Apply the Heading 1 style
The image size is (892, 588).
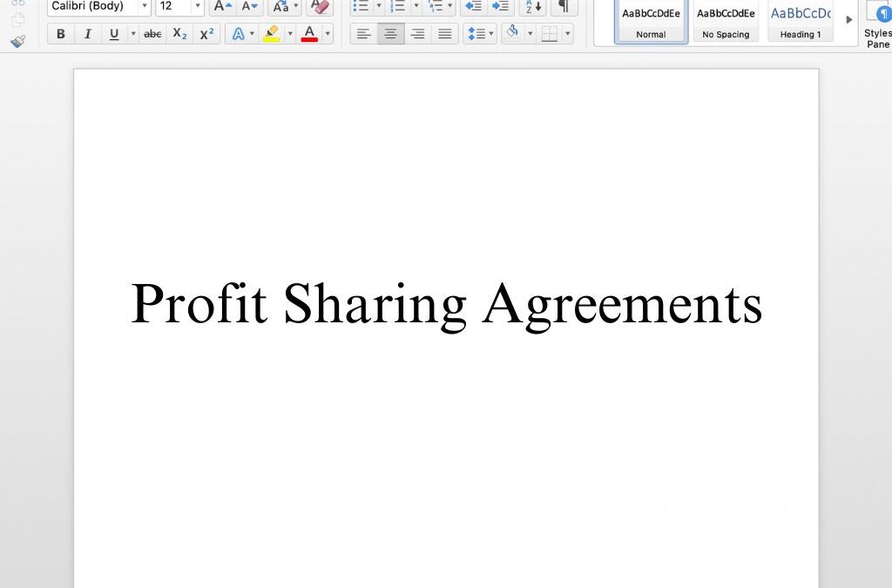click(x=801, y=22)
